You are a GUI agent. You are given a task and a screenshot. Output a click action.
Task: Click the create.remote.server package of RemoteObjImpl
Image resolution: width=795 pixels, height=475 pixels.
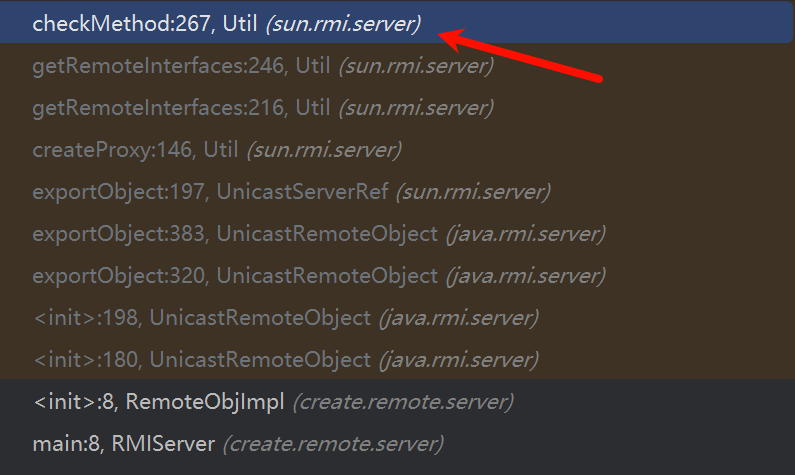(403, 402)
